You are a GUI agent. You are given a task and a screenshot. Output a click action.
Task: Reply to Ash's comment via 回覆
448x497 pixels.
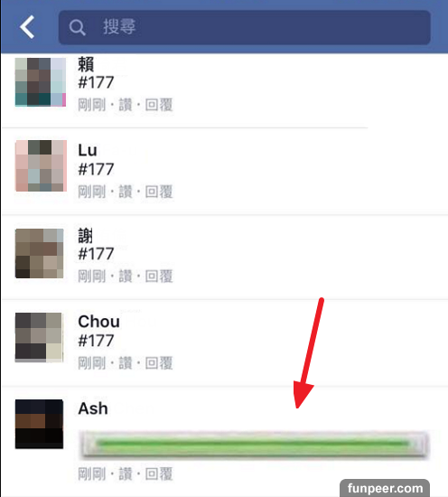[x=159, y=474]
